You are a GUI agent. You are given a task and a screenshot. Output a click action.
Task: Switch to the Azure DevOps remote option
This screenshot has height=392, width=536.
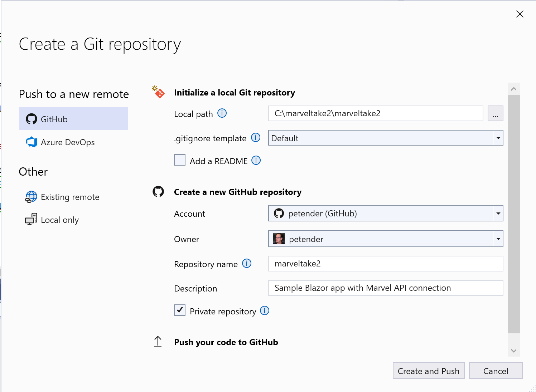[68, 142]
